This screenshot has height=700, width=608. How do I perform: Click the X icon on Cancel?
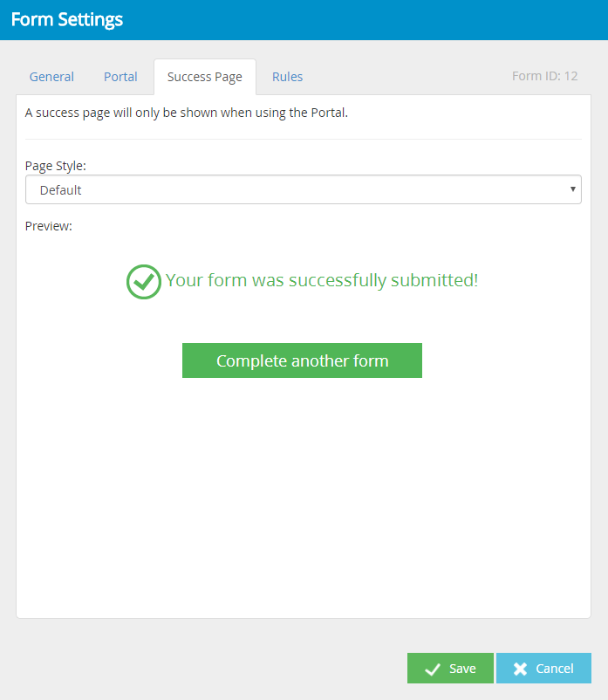coord(520,669)
